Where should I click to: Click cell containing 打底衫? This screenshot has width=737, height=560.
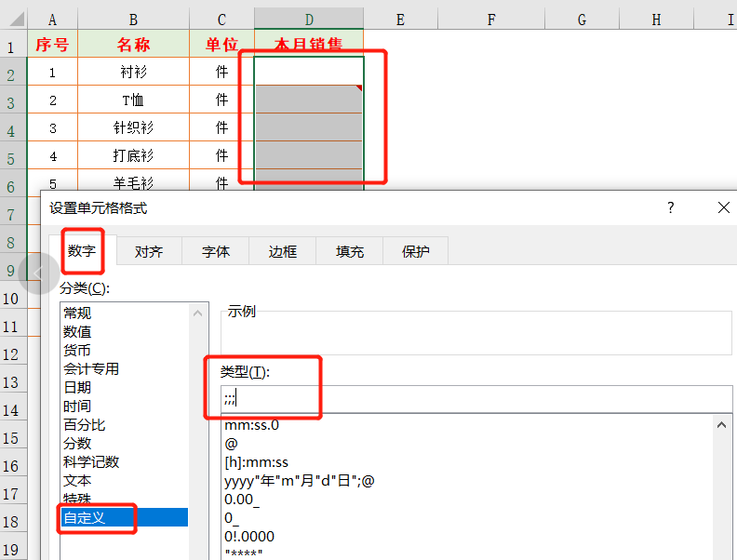(x=133, y=155)
